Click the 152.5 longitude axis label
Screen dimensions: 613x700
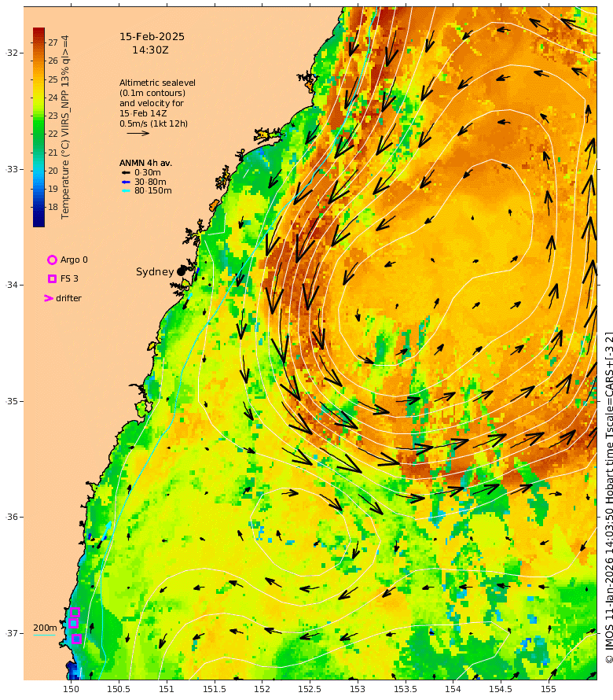[310, 689]
